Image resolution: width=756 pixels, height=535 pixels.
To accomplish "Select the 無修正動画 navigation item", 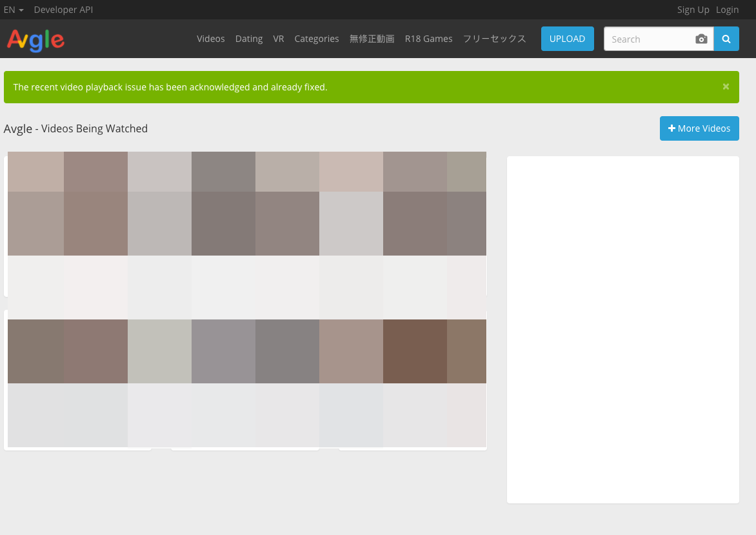I will [x=372, y=39].
